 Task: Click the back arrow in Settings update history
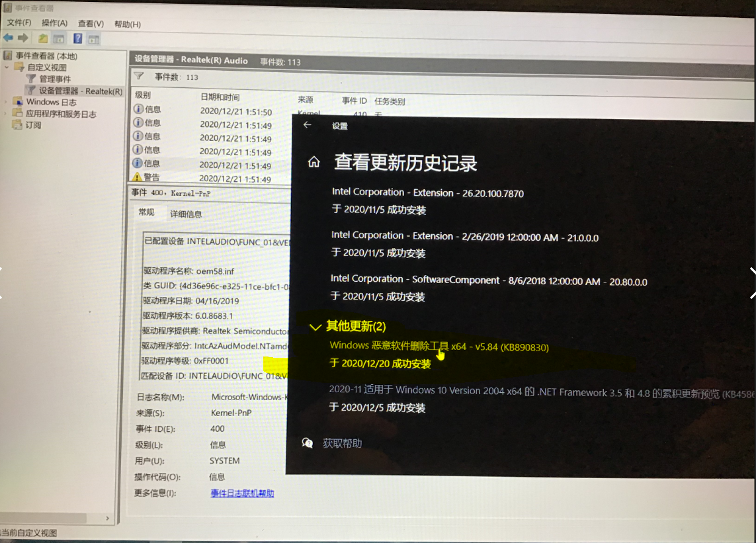click(306, 125)
